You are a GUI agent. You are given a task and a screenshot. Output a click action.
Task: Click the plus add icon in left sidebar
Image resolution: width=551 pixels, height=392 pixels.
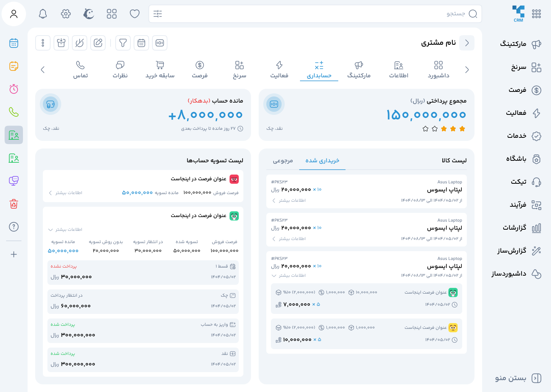click(x=14, y=255)
